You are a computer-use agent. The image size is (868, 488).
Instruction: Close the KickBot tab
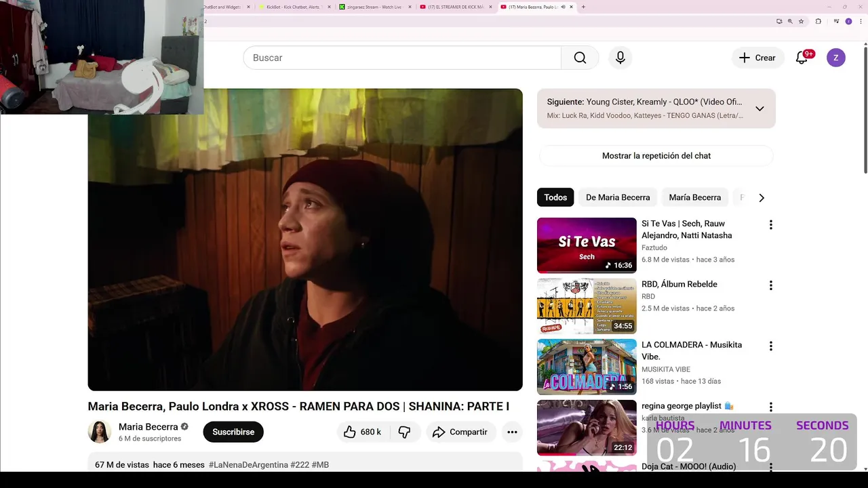point(330,7)
